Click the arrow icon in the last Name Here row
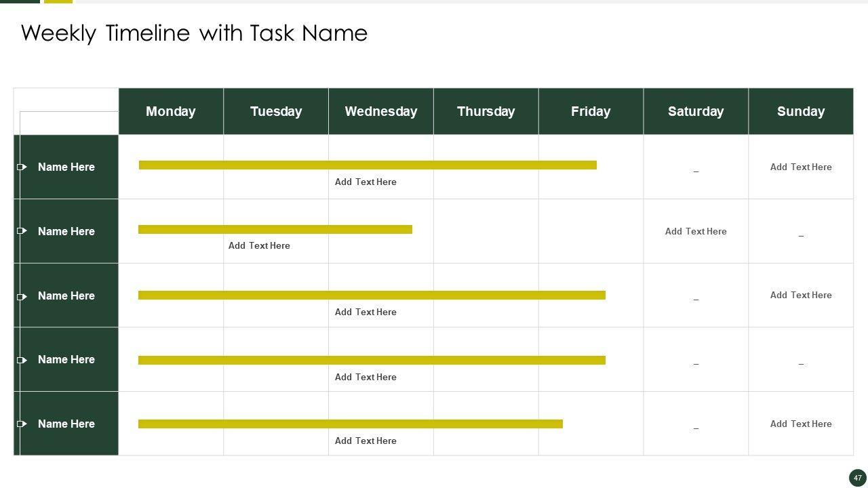Image resolution: width=868 pixels, height=488 pixels. 22,424
